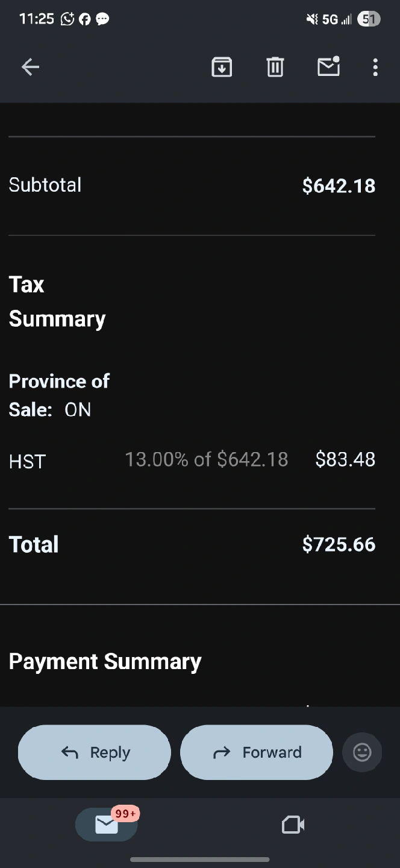Switch to the Meet video tab

pos(293,824)
